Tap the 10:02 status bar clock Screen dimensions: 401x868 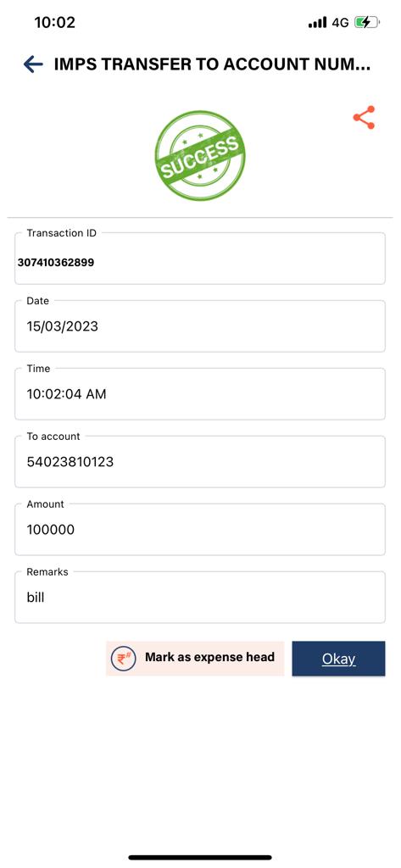(54, 22)
